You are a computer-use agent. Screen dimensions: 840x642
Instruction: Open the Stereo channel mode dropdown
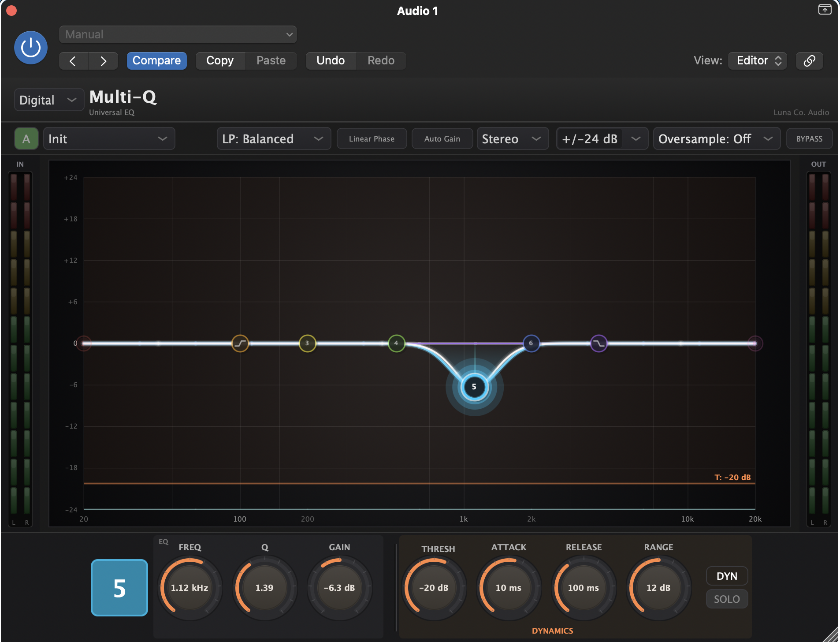[x=512, y=138]
